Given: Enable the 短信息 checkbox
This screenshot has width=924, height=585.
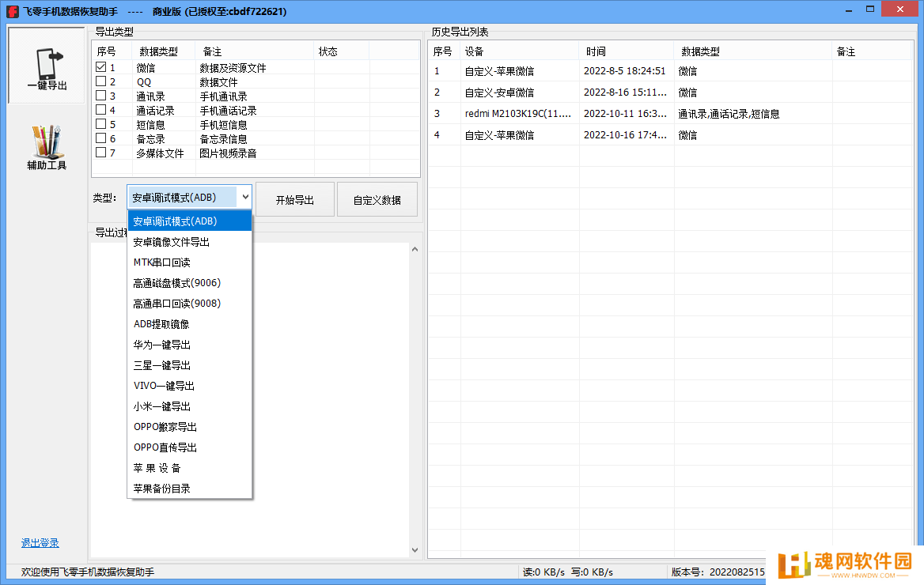Looking at the screenshot, I should pos(100,123).
